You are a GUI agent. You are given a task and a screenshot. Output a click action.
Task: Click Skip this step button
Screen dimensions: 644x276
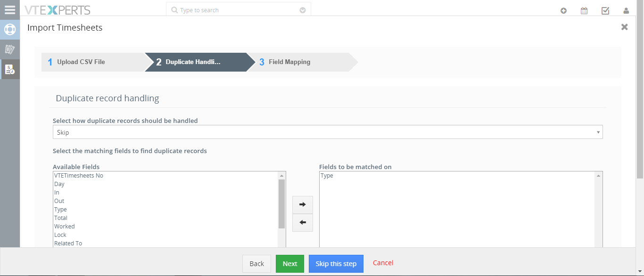336,264
